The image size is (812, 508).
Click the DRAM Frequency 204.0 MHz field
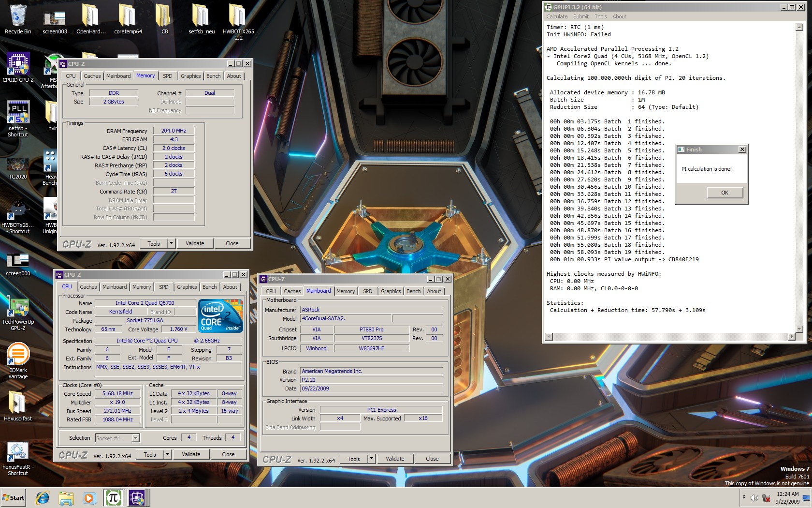click(x=174, y=131)
